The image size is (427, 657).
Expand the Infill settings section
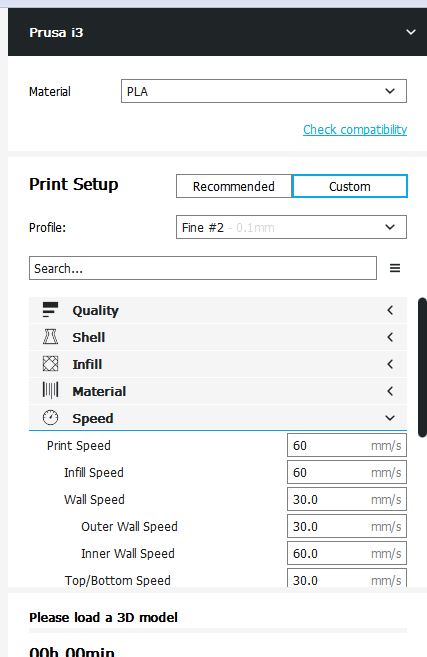218,364
